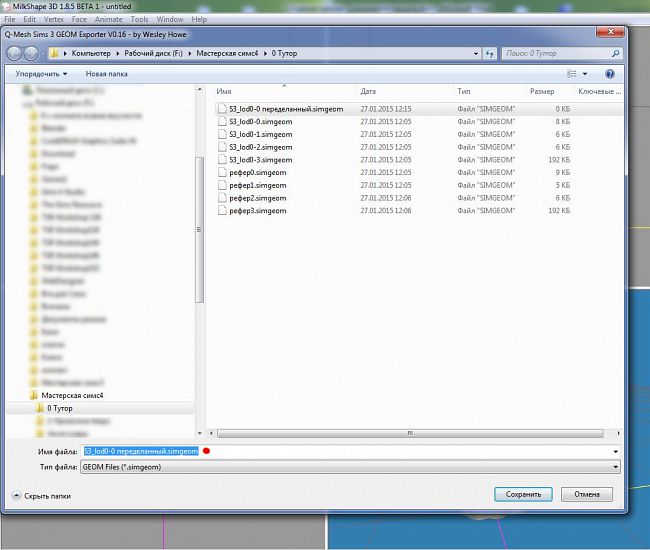Click the folder tree vertical scrollbar thumb

click(x=199, y=230)
